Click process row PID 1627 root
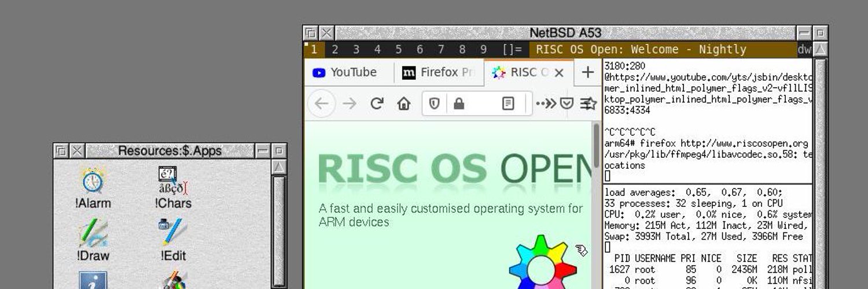This screenshot has height=289, width=868. point(711,269)
